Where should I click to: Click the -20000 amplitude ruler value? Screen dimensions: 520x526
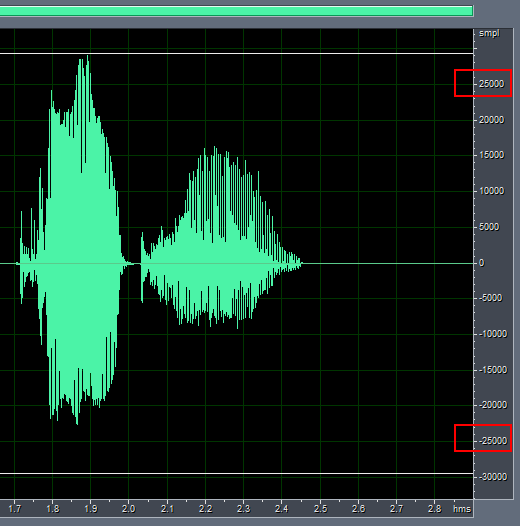492,405
